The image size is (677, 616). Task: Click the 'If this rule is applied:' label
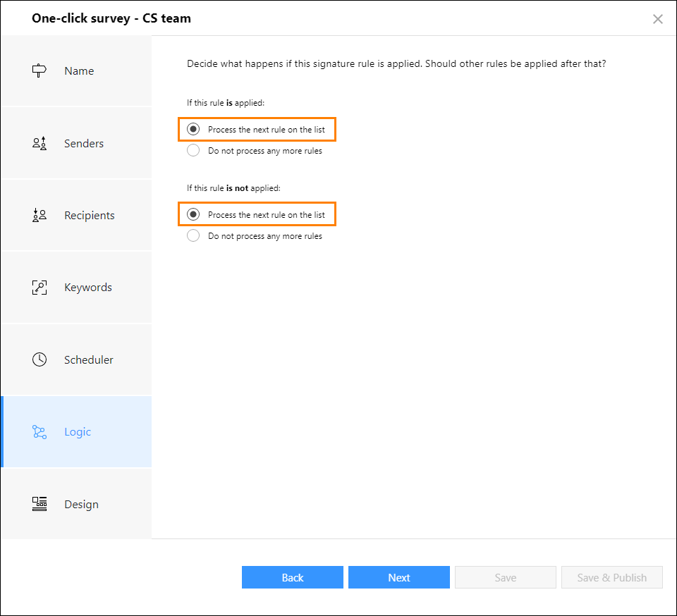226,103
